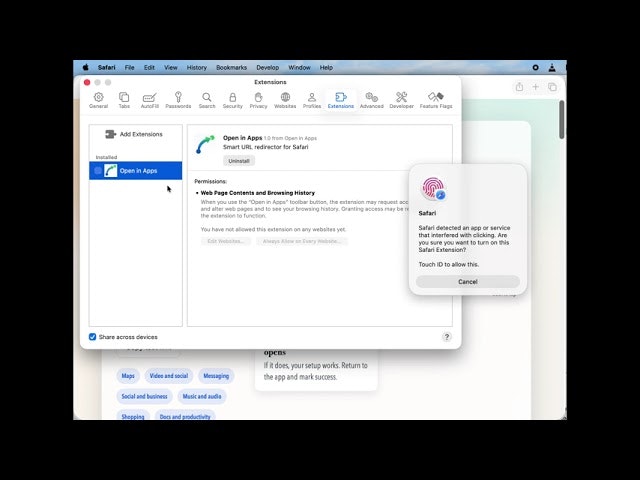Switch to AutoFill settings
Viewport: 640px width, 480px height.
coord(149,100)
